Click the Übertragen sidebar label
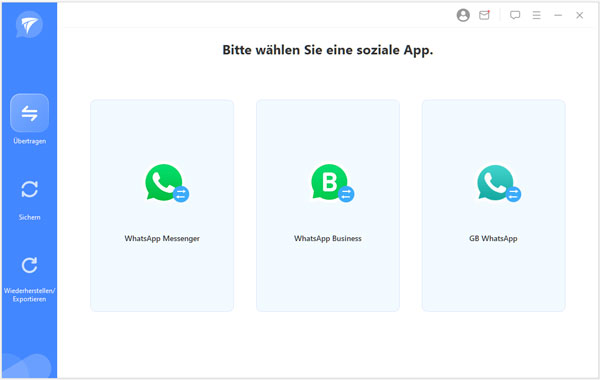 tap(29, 141)
